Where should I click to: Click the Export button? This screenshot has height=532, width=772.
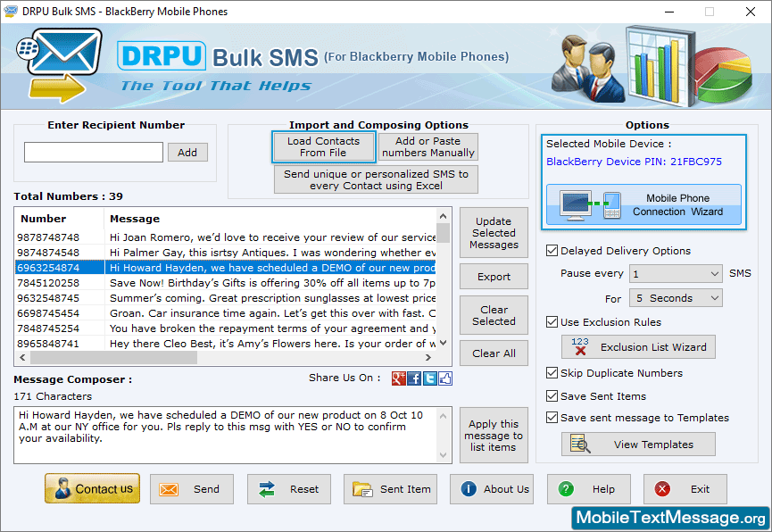coord(494,277)
